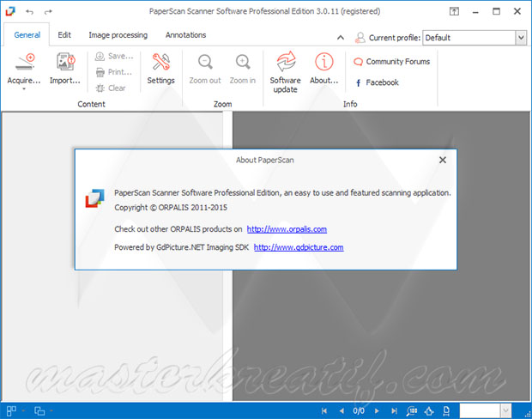The width and height of the screenshot is (532, 419).
Task: Go to the first page
Action: [x=324, y=411]
